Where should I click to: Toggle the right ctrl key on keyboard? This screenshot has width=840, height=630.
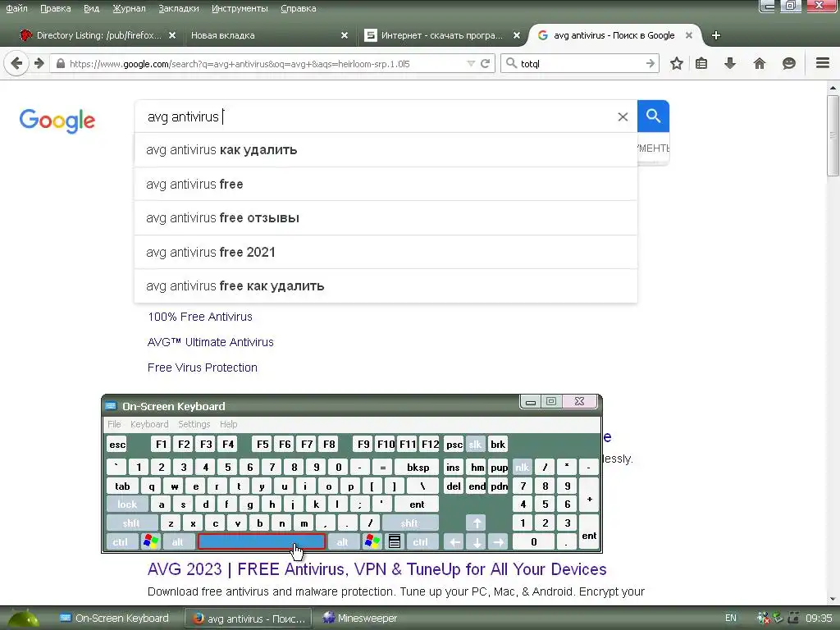pos(421,541)
